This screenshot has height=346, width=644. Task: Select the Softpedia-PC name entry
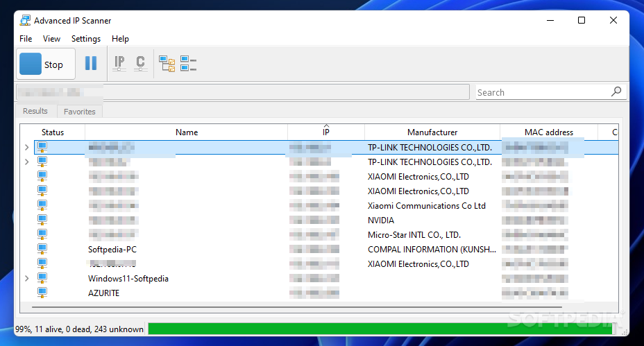[x=112, y=249]
